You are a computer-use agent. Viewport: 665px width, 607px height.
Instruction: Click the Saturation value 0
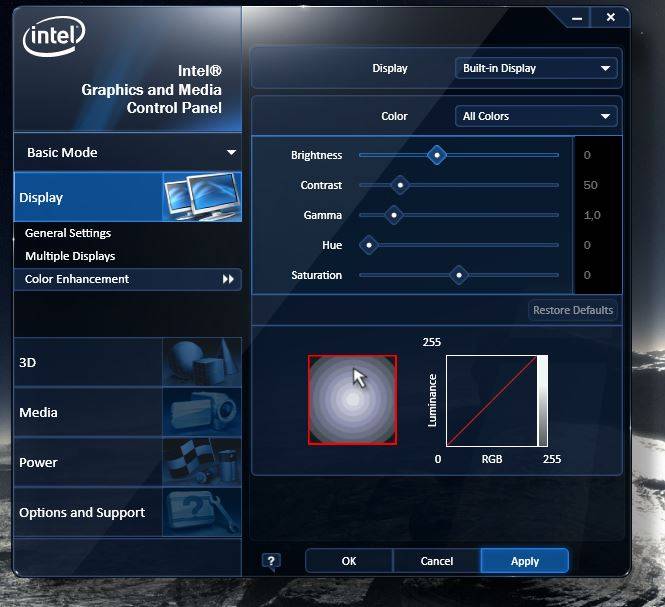(x=587, y=275)
